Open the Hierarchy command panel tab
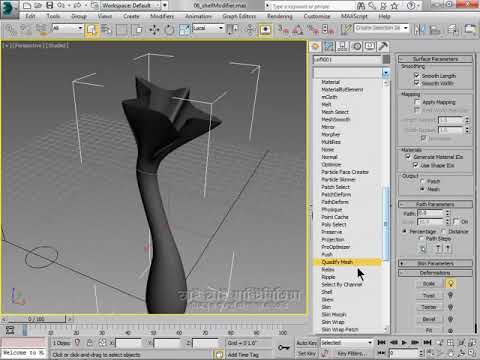The width and height of the screenshot is (480, 360). click(x=342, y=46)
